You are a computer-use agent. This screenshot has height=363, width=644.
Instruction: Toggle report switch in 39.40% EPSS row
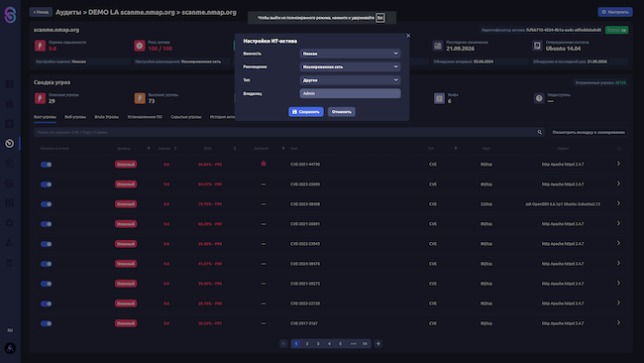(46, 284)
